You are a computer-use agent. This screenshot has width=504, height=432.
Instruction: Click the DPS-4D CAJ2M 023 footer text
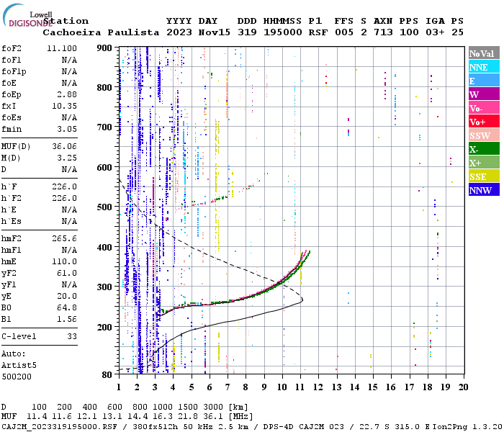point(303,427)
